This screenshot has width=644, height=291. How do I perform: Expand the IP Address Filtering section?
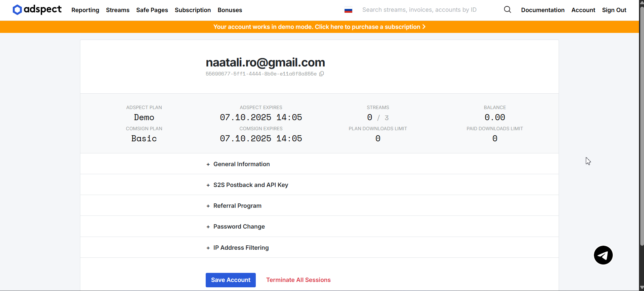click(241, 248)
